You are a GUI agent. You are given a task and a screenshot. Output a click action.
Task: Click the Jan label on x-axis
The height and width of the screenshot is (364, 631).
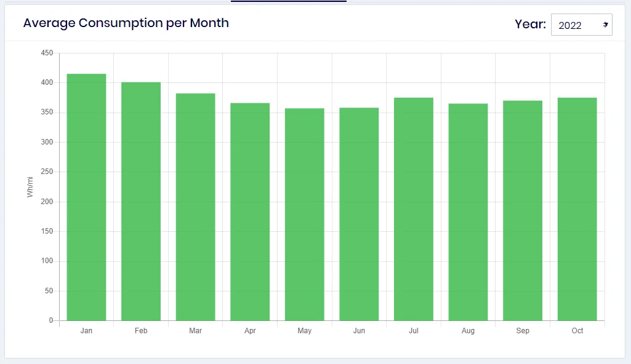[87, 331]
